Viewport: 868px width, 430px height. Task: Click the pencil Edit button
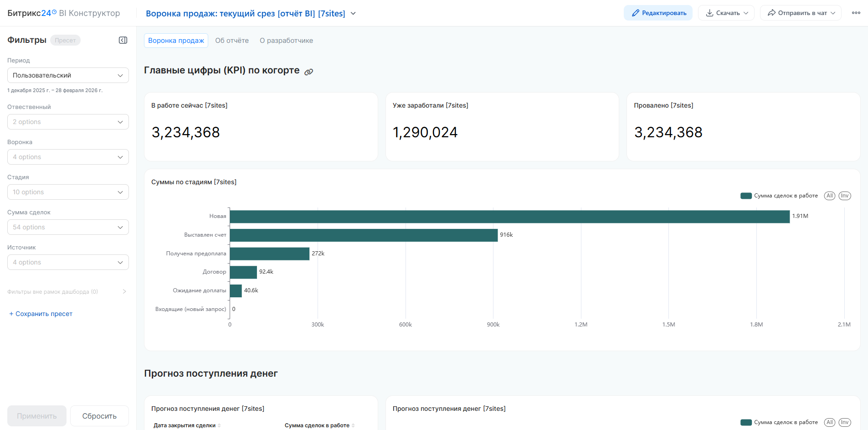click(x=657, y=13)
